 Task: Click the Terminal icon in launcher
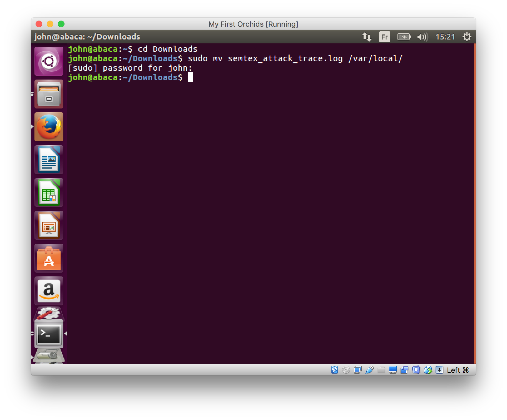pos(49,334)
